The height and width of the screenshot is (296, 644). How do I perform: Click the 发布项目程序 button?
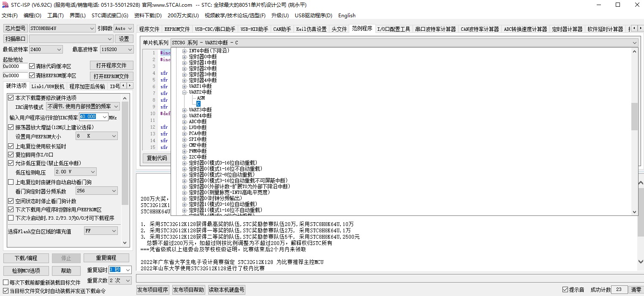pyautogui.click(x=153, y=290)
